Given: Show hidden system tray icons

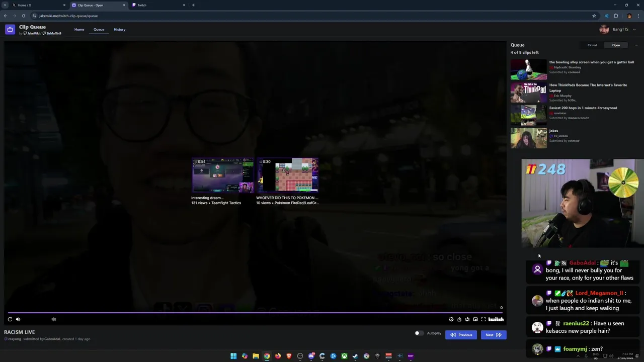Looking at the screenshot, I should tap(578, 356).
